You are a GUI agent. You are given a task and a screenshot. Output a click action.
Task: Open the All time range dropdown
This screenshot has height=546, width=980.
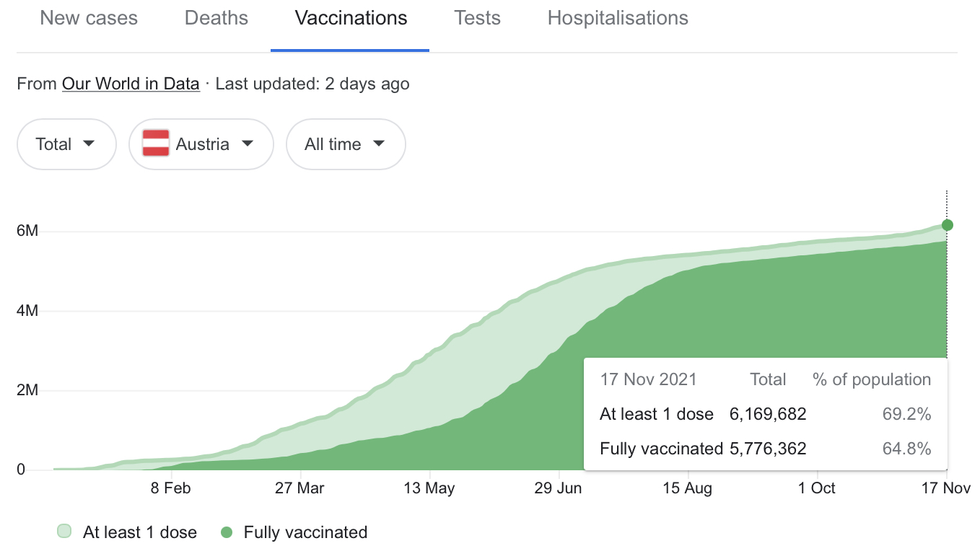point(345,144)
